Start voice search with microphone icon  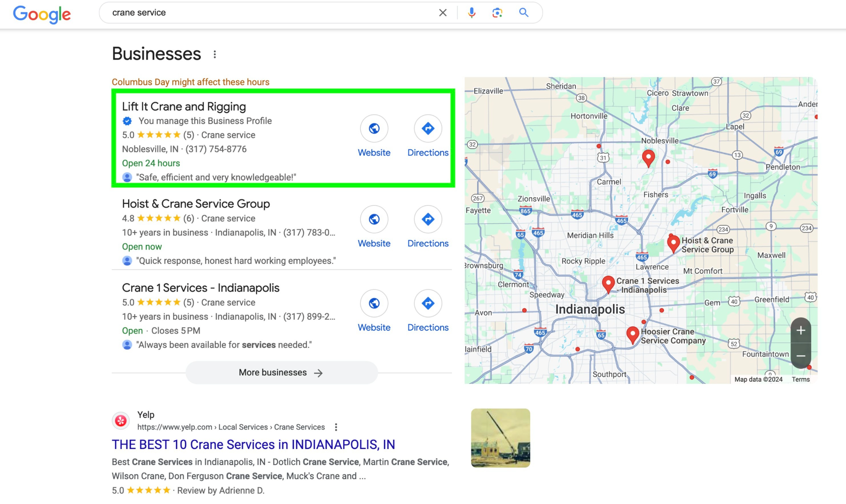pyautogui.click(x=472, y=13)
